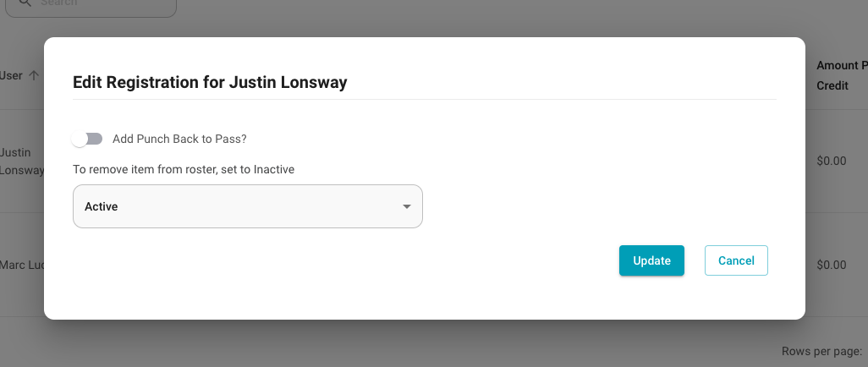The width and height of the screenshot is (868, 367).
Task: Sort by the User column header
Action: point(11,75)
